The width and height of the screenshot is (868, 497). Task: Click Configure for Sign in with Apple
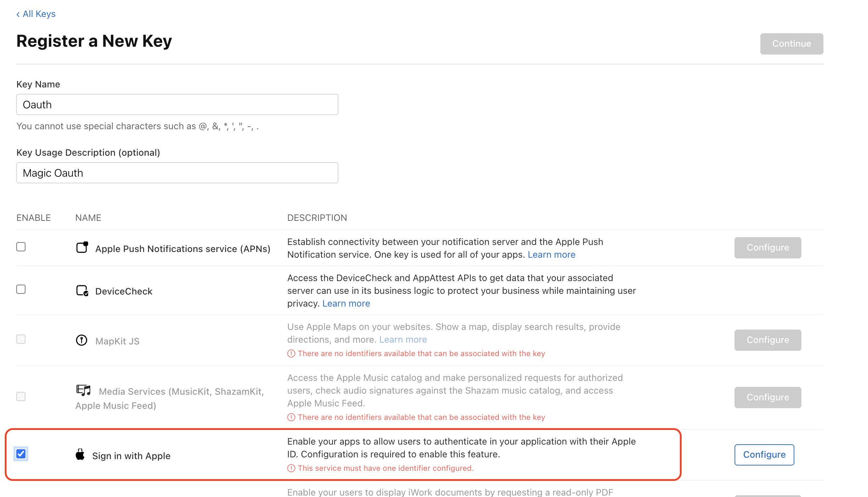[764, 455]
